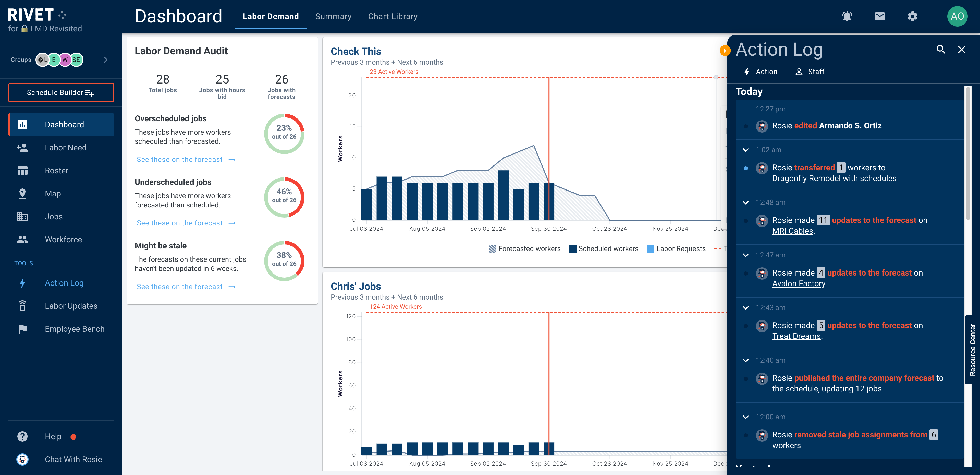Open the Dragonfly Remodel link

click(x=806, y=178)
